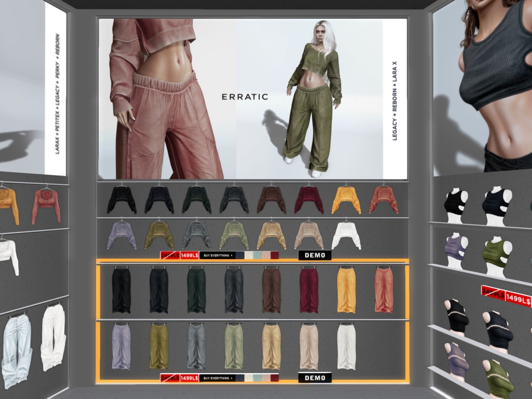Click the DEMO button under the pants rack
Viewport: 532px width, 399px height.
[315, 378]
